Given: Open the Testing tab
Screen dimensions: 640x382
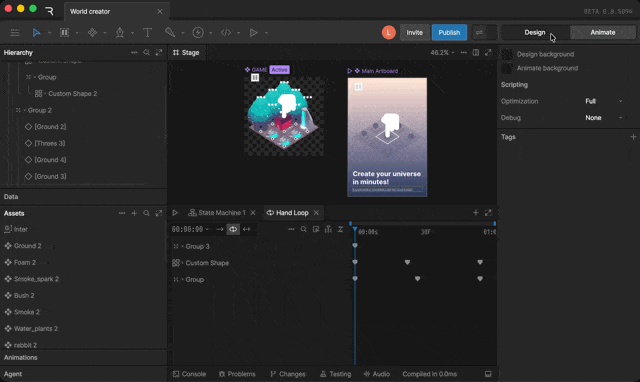Looking at the screenshot, I should (x=336, y=374).
